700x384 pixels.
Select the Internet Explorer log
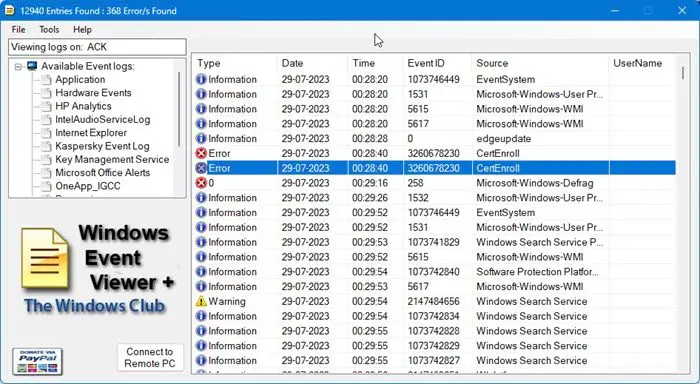91,133
